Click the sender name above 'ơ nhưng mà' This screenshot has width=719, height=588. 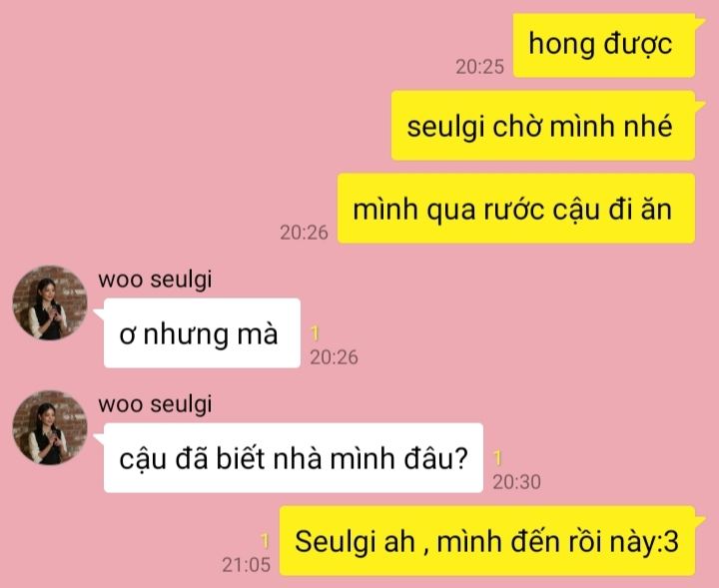tap(155, 280)
